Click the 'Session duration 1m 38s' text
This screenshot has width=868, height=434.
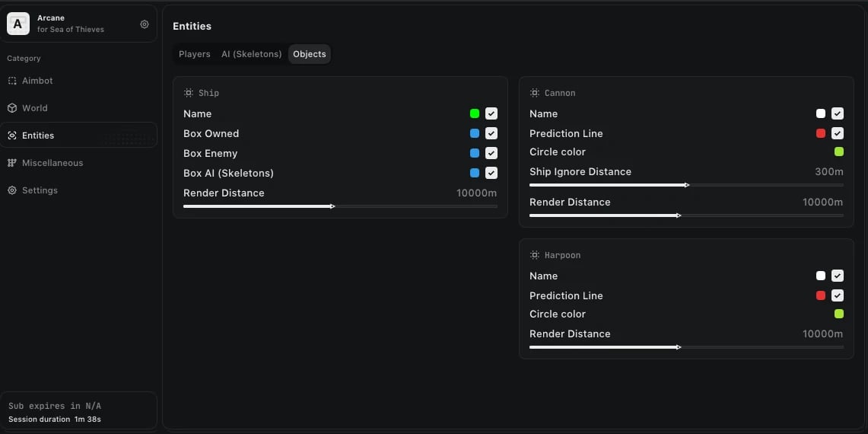click(54, 420)
